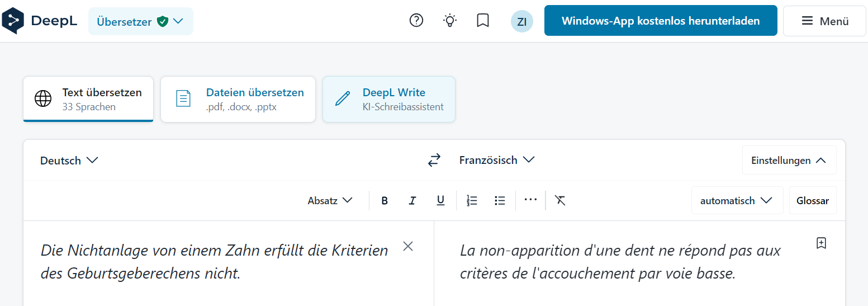Viewport: 868px width, 306px height.
Task: Click the lightbulb tips icon
Action: coord(450,21)
